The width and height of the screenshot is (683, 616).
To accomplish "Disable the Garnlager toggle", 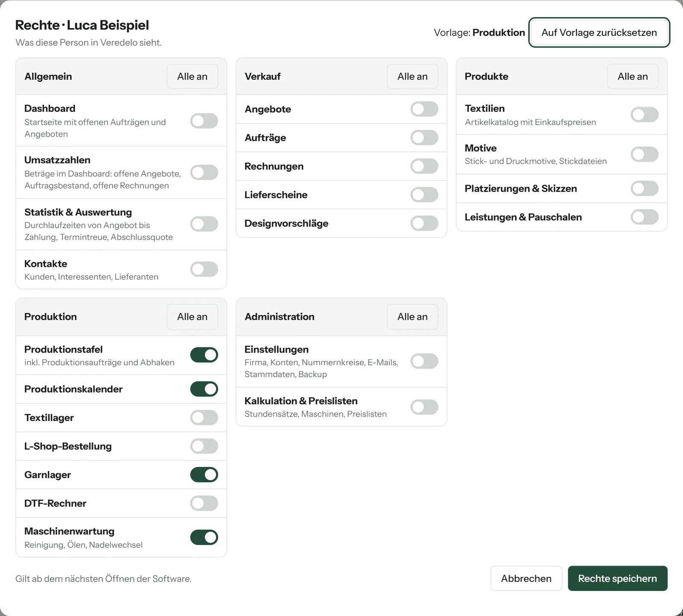I will coord(204,475).
